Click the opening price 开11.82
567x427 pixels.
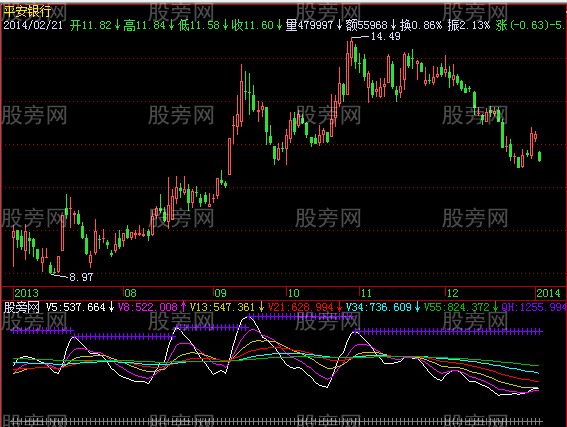90,25
